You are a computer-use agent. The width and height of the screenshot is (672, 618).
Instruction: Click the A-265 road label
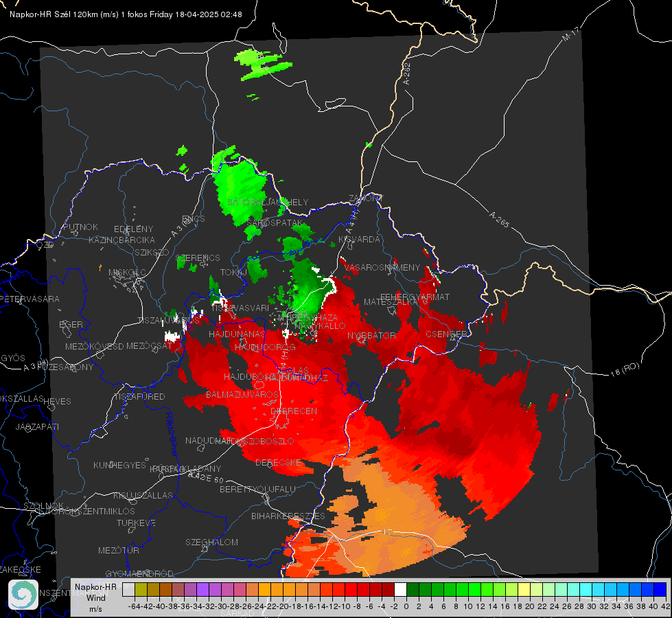point(499,219)
